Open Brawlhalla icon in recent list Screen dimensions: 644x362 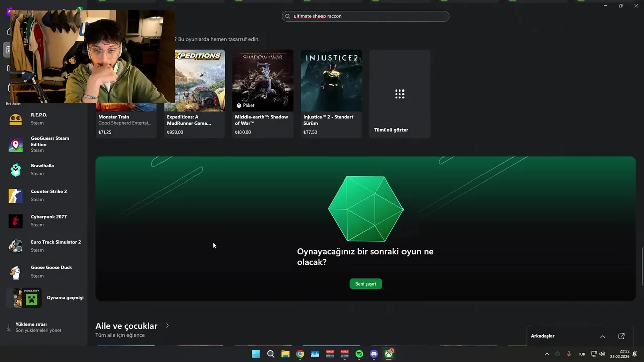[16, 170]
